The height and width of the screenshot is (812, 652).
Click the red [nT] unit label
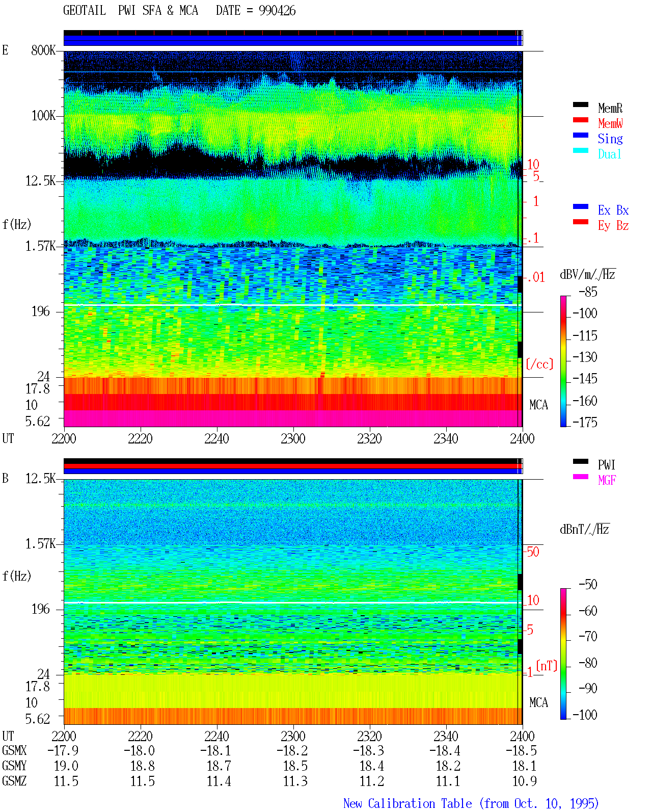(x=547, y=666)
